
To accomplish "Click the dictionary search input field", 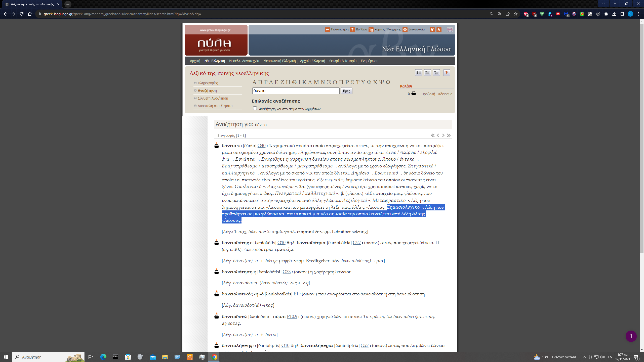I will click(296, 91).
